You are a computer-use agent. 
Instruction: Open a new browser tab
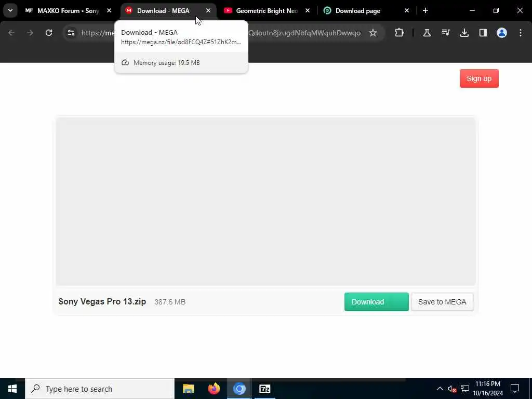425,11
